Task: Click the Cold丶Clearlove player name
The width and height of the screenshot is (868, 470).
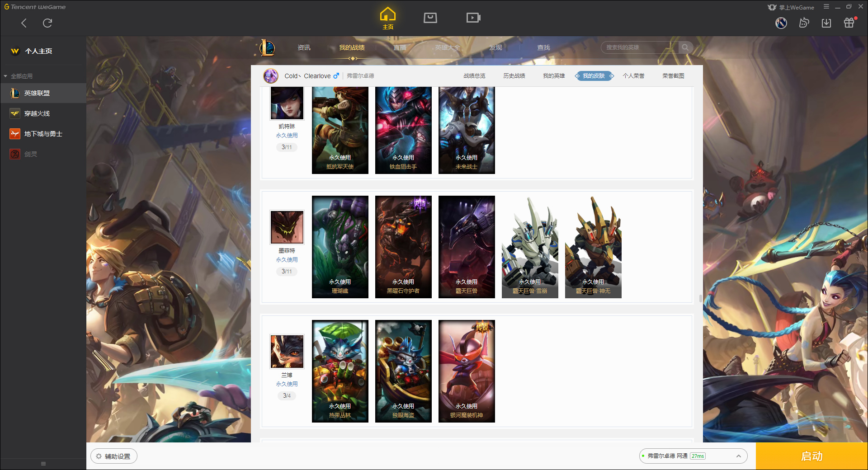Action: (x=307, y=76)
